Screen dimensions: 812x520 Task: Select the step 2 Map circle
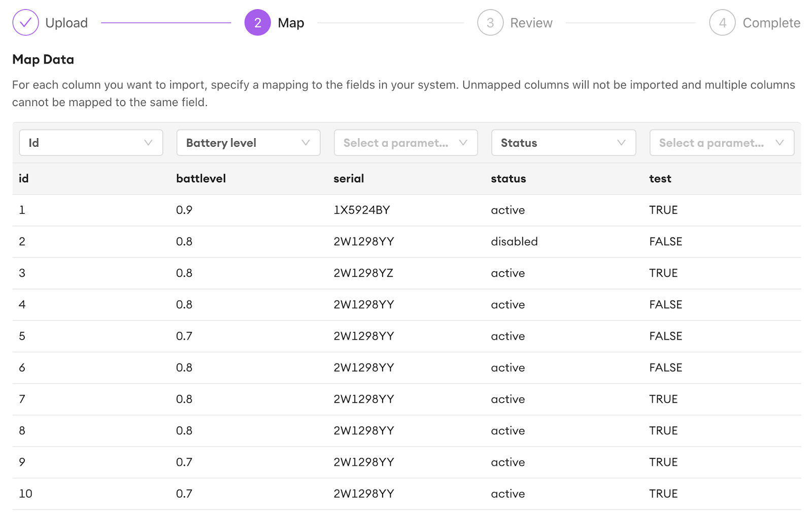(258, 23)
